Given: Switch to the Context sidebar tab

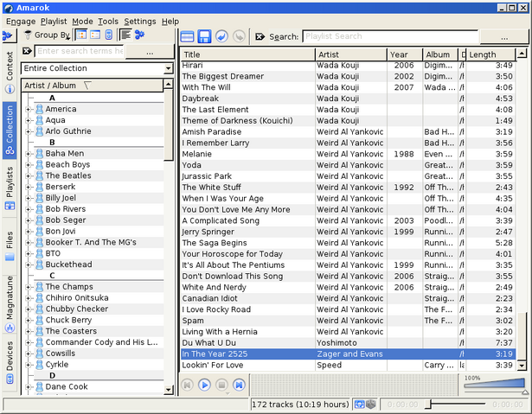Looking at the screenshot, I should point(10,72).
